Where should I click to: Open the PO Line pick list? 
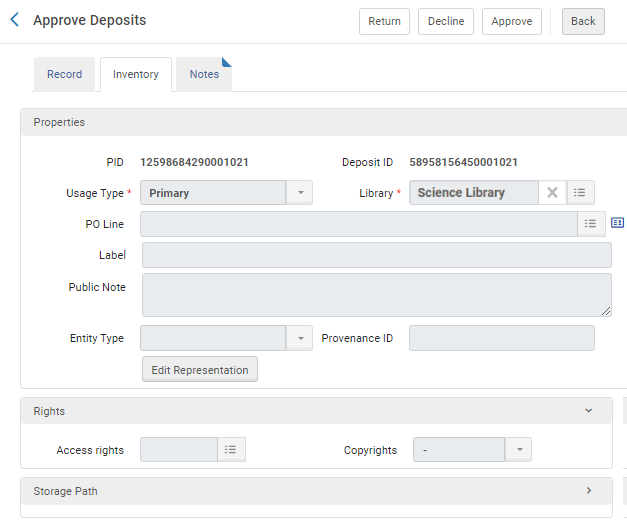(x=591, y=224)
